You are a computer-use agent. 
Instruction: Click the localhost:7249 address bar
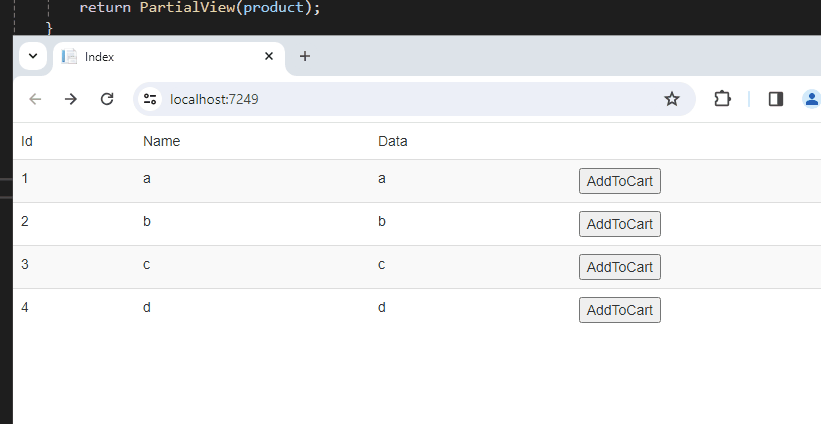click(x=400, y=99)
